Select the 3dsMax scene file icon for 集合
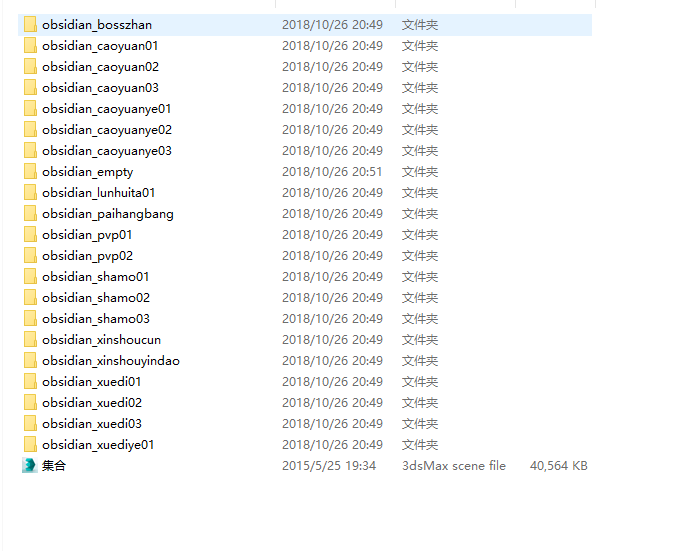The width and height of the screenshot is (673, 551). 30,466
